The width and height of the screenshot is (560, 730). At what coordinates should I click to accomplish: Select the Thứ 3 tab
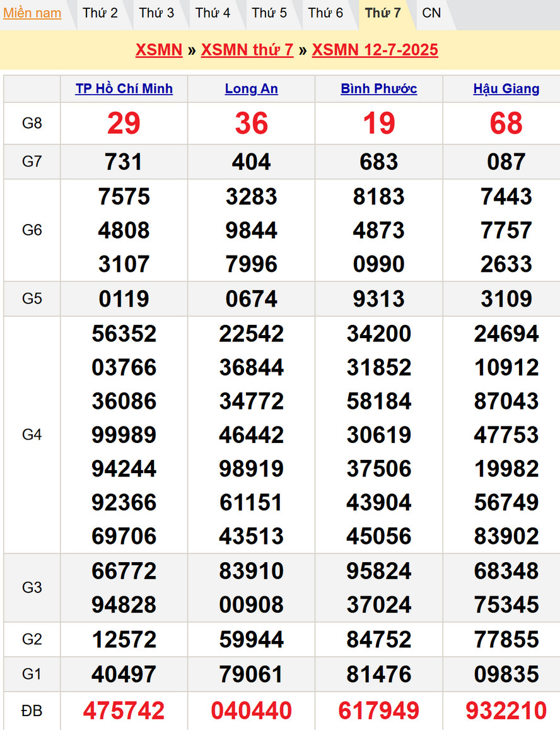[156, 13]
